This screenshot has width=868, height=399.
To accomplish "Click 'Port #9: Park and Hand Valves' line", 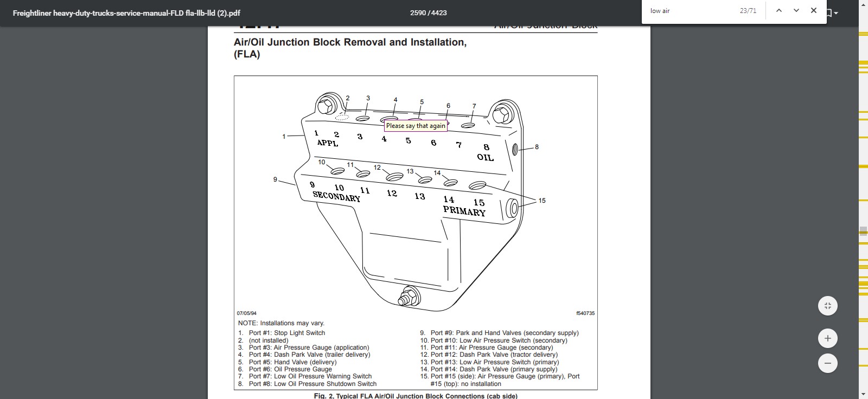I will pos(505,333).
